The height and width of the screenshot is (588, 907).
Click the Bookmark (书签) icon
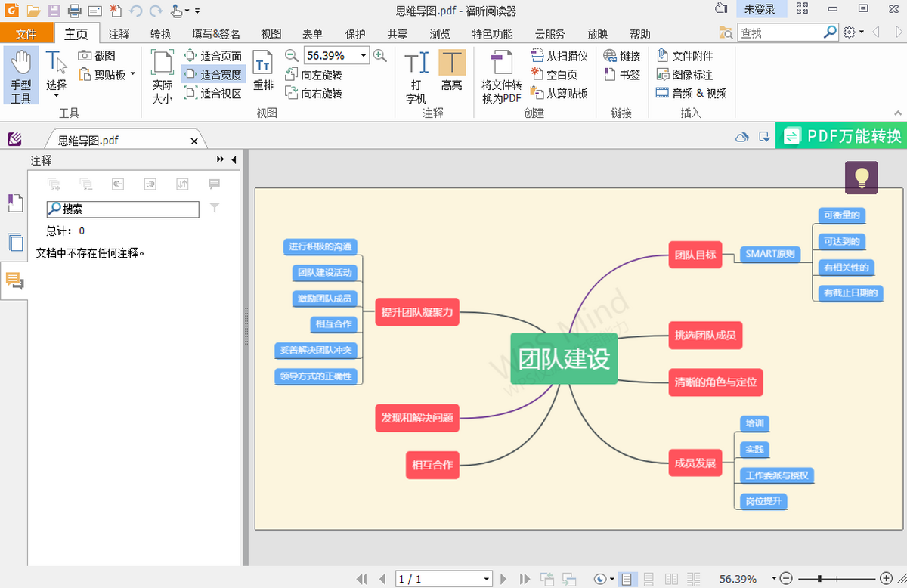pyautogui.click(x=611, y=75)
